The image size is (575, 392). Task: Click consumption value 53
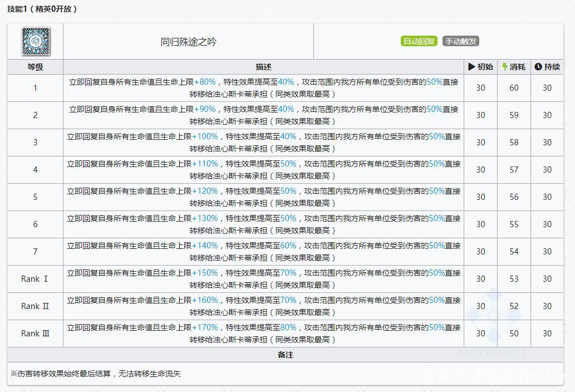tap(514, 279)
